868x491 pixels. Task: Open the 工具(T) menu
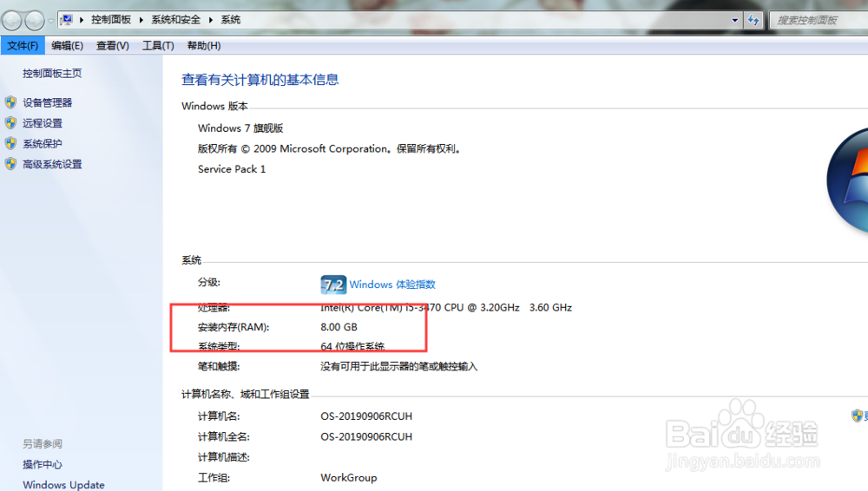coord(158,45)
